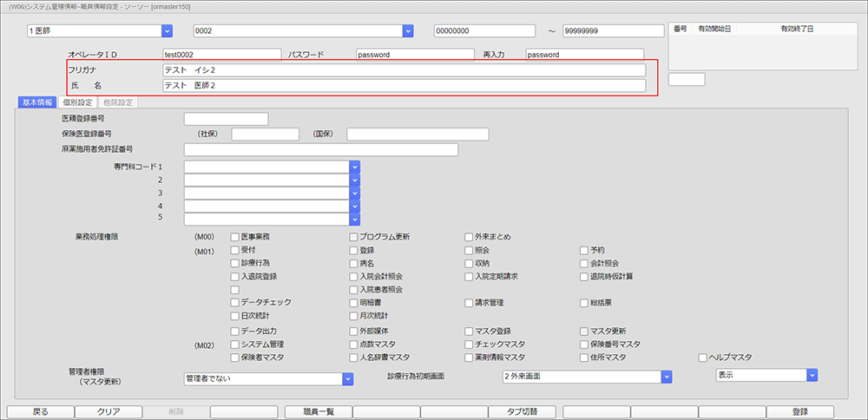Click the オペレータID field test0002
Viewport: 868px width, 420px height.
222,55
